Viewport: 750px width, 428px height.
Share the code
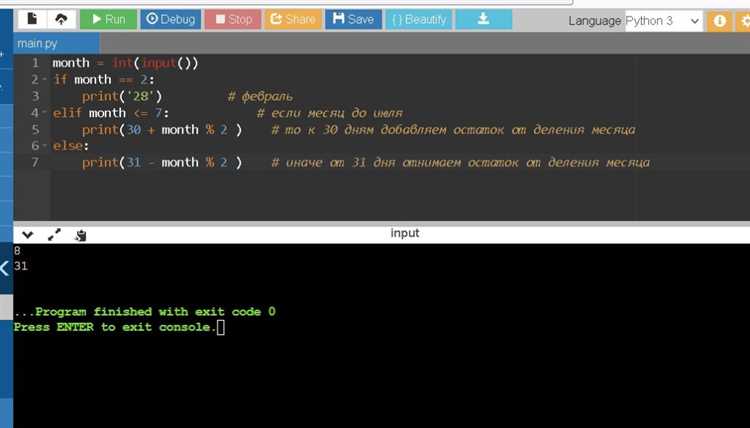tap(292, 19)
